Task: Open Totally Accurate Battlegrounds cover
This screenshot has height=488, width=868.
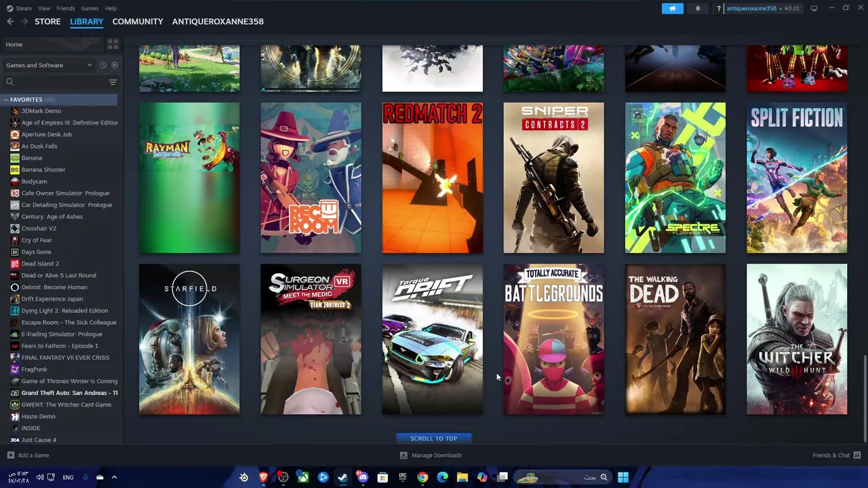Action: pos(553,339)
